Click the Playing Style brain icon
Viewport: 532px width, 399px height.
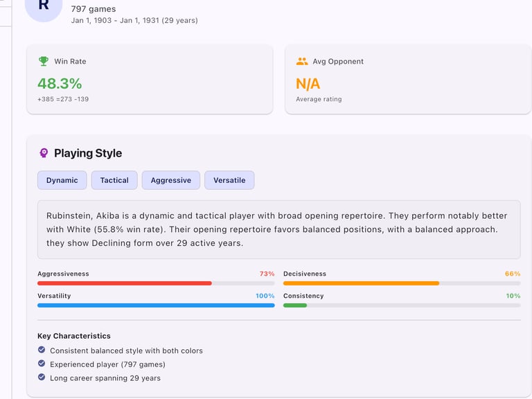[44, 153]
